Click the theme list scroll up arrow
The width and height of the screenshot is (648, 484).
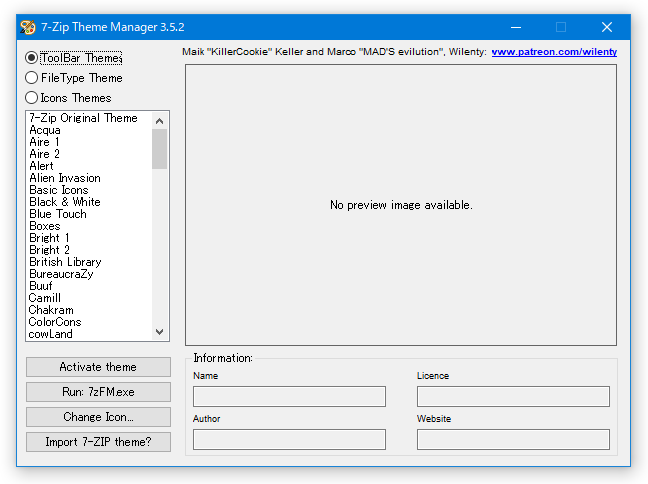(x=160, y=121)
